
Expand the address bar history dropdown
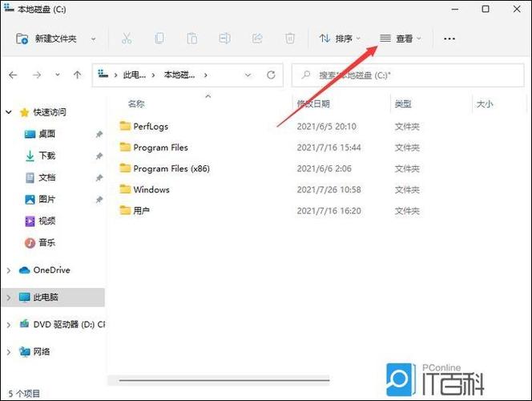pos(248,75)
